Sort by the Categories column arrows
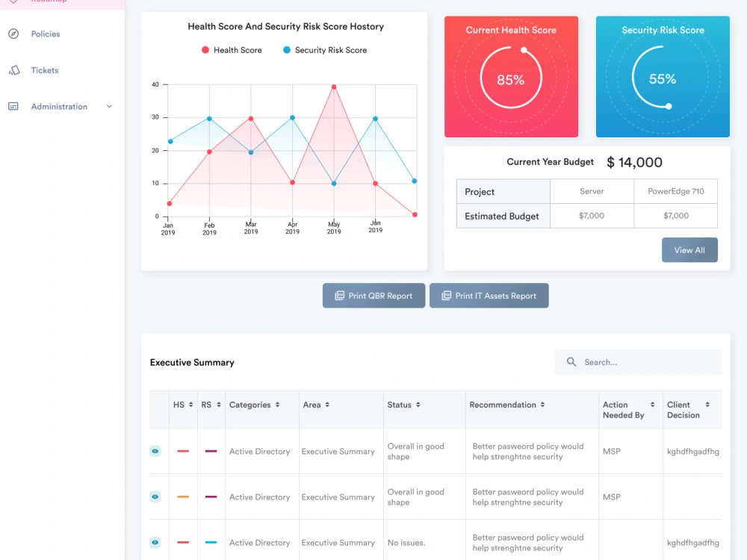This screenshot has width=747, height=560. (277, 405)
